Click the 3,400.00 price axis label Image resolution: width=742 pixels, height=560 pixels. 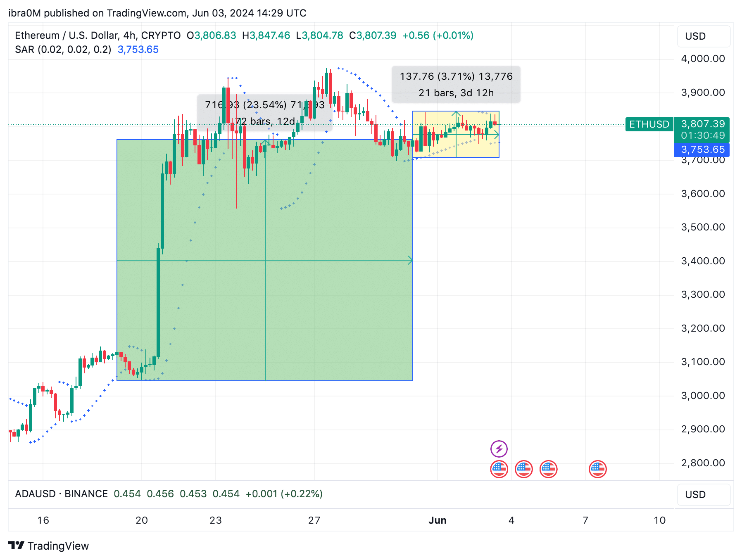(703, 261)
